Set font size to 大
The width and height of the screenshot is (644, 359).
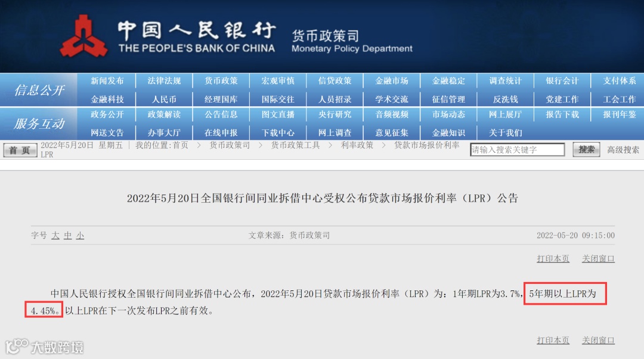tap(55, 236)
